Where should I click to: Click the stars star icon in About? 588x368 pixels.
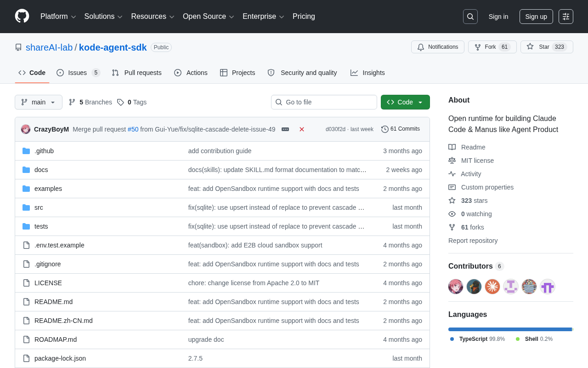point(452,201)
